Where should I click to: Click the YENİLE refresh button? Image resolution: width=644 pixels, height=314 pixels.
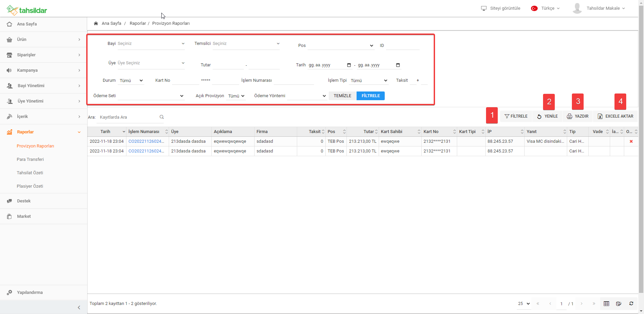(x=547, y=116)
